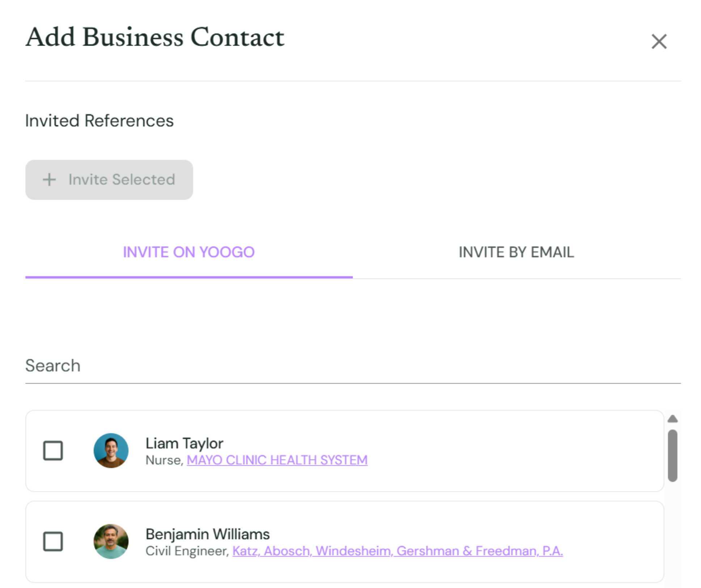Screen dimensions: 701x588
Task: Open Liam Taylor's profile picture
Action: 111,450
